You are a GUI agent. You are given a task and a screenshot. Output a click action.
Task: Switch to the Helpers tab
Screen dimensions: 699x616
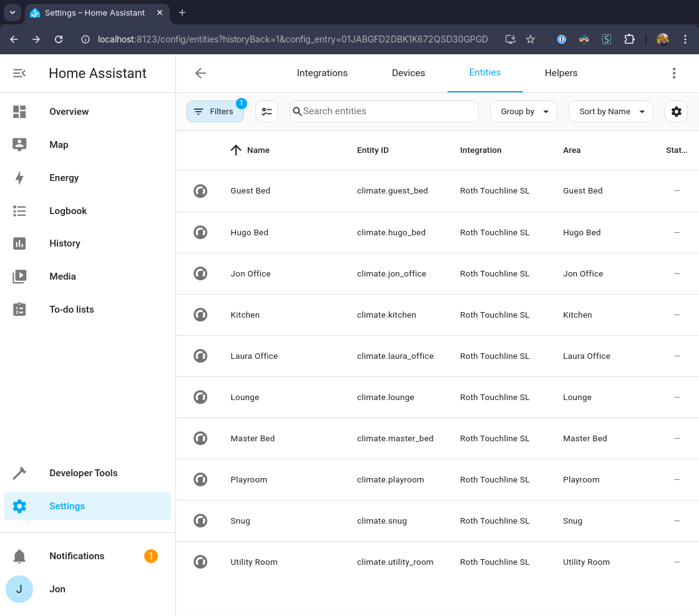(x=560, y=73)
